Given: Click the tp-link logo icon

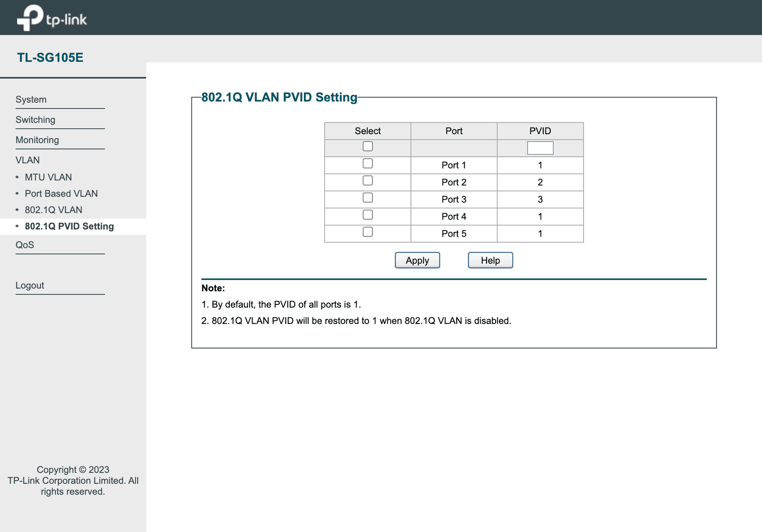Looking at the screenshot, I should pos(30,17).
